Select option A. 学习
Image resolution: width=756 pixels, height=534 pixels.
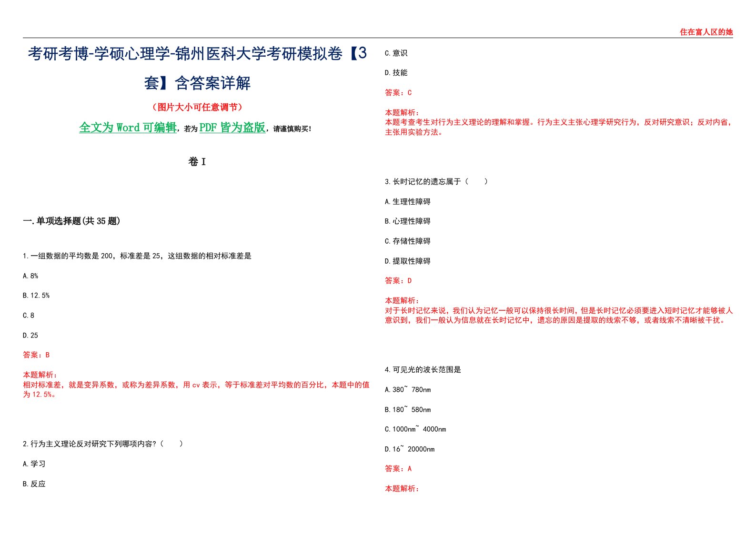34,464
